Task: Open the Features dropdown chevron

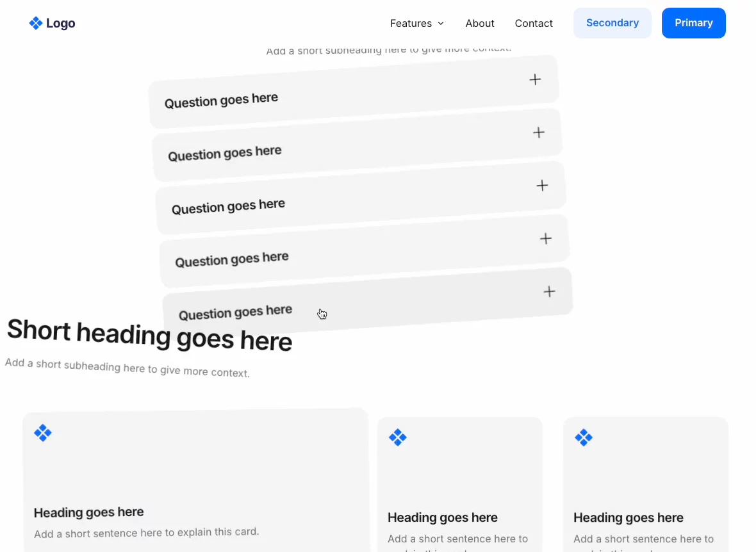Action: pos(441,23)
